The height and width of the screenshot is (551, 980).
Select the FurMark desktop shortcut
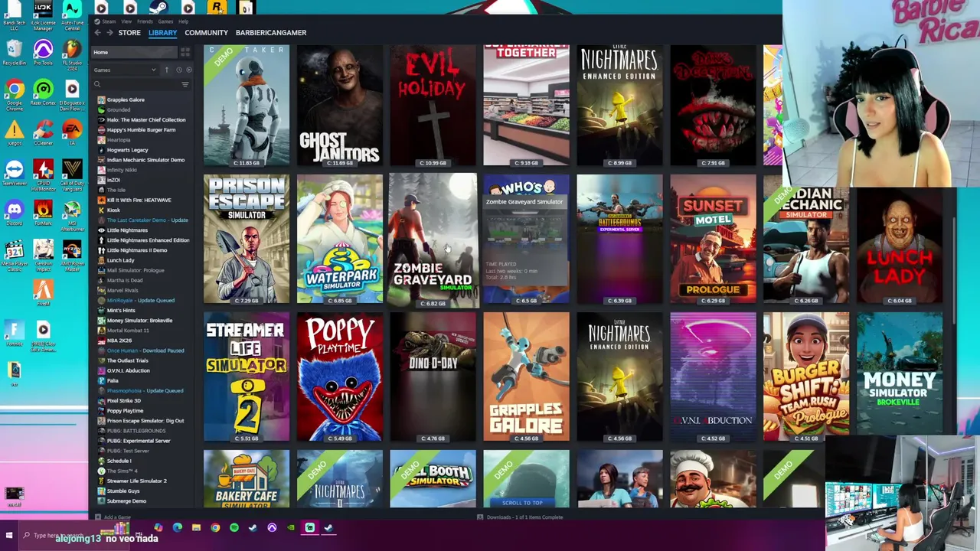point(43,212)
